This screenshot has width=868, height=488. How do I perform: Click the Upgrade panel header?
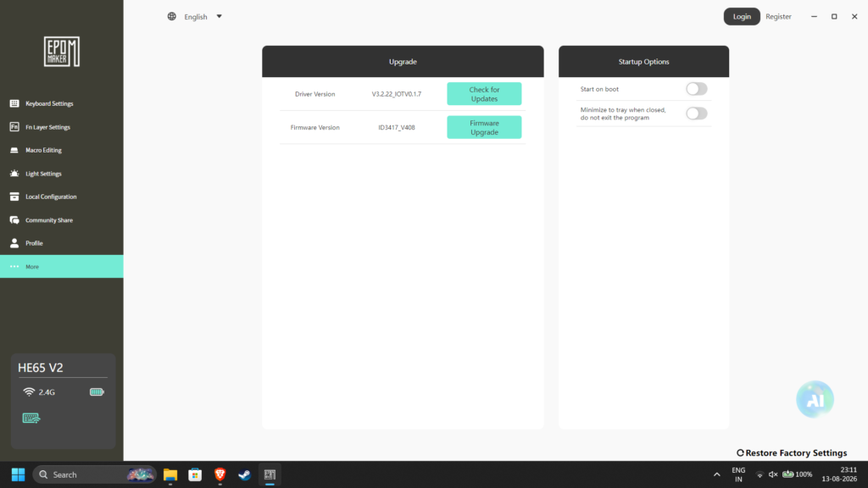(403, 61)
